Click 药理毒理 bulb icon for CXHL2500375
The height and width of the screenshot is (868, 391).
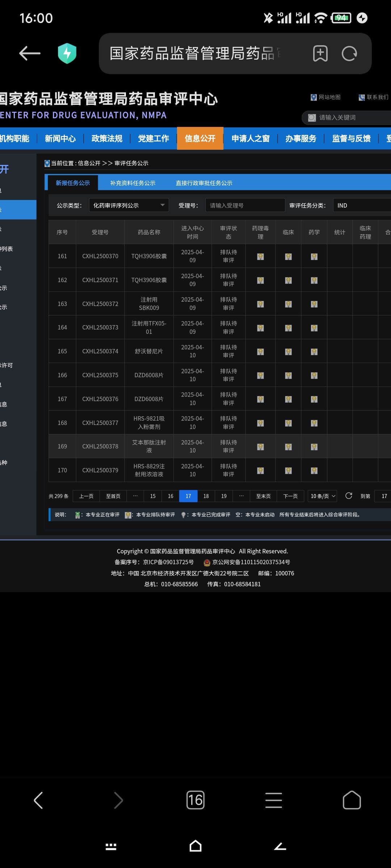click(x=260, y=375)
